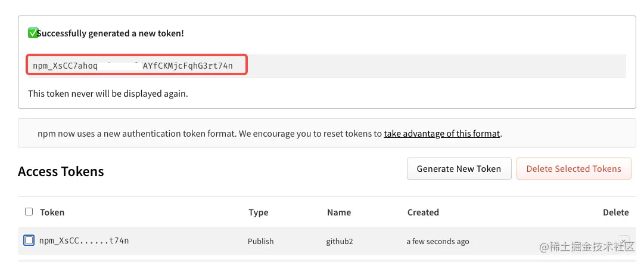Click the 'a few seconds ago' timestamp

coord(437,242)
